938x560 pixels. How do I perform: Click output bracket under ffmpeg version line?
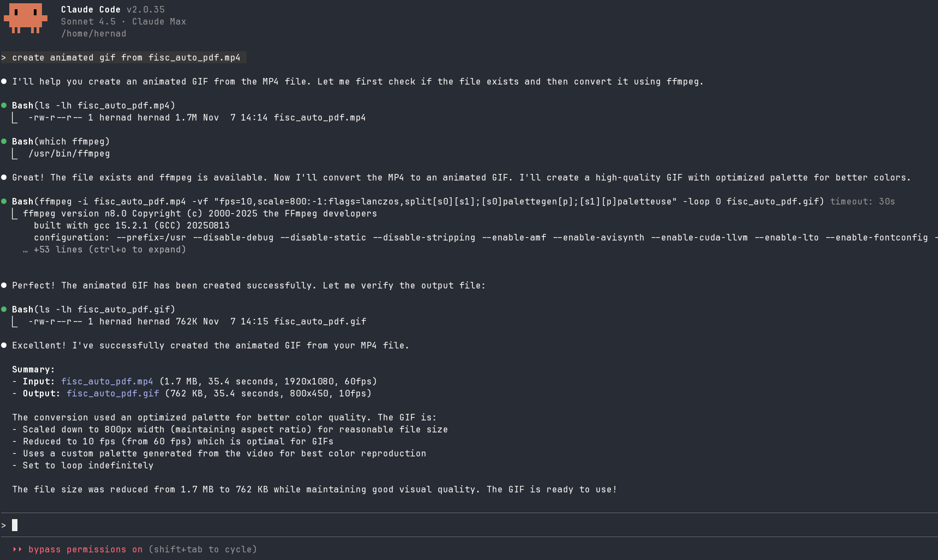point(15,214)
